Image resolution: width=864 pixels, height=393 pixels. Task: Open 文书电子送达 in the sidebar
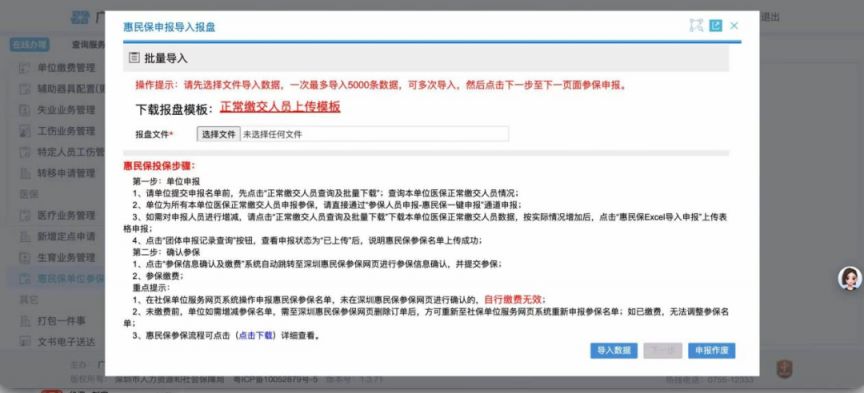tap(66, 341)
